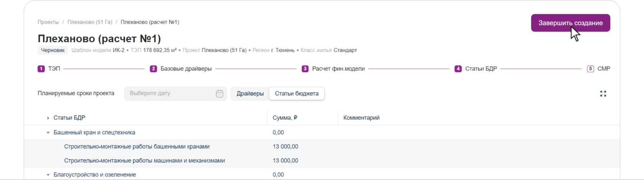
Task: Go to step 2 Базовые драйверы
Action: click(181, 69)
